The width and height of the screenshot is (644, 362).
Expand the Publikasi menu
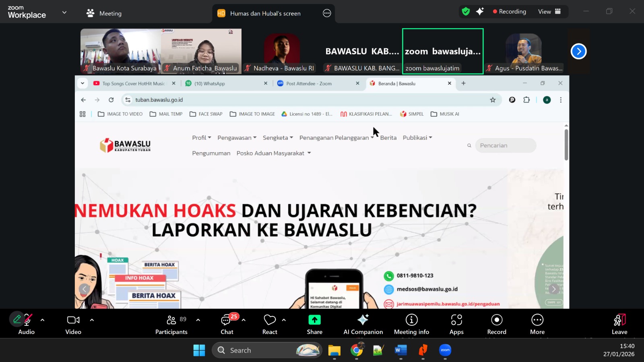point(417,138)
